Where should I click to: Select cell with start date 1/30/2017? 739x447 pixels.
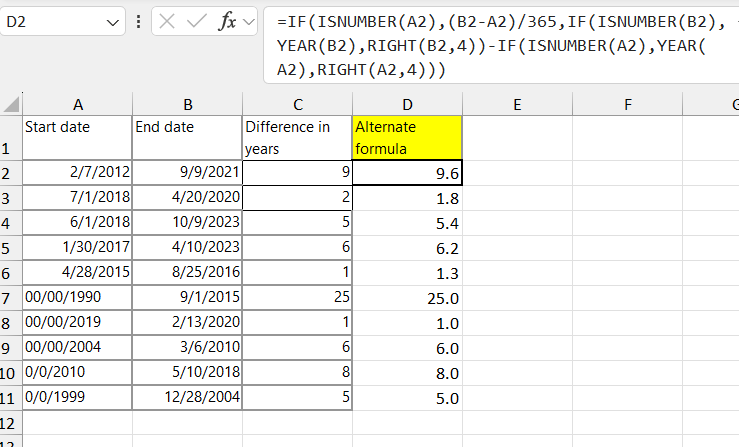coord(77,248)
